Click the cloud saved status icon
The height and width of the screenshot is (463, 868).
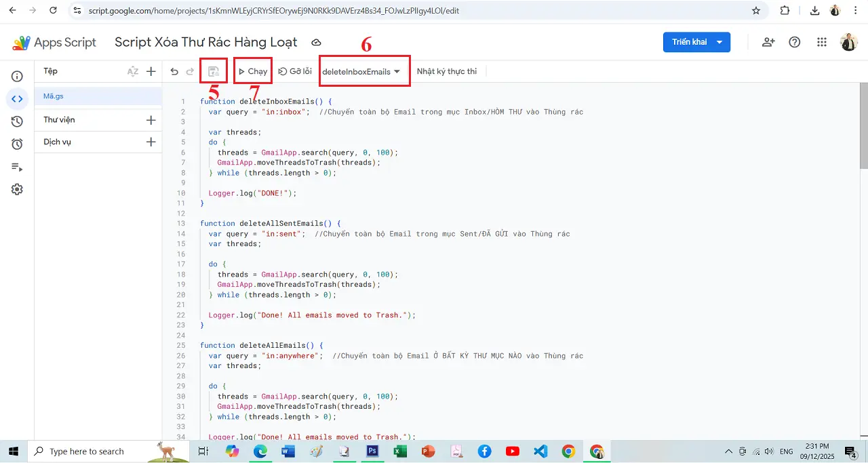316,42
